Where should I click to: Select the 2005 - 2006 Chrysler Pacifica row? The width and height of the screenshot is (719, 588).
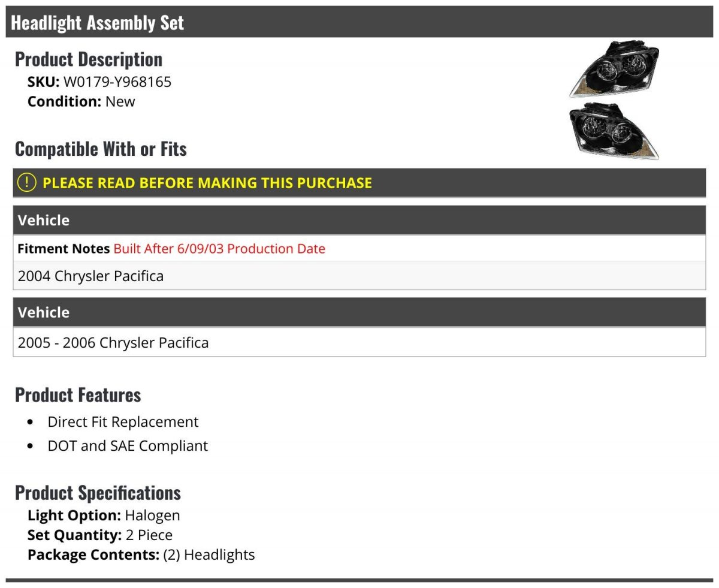(x=359, y=342)
